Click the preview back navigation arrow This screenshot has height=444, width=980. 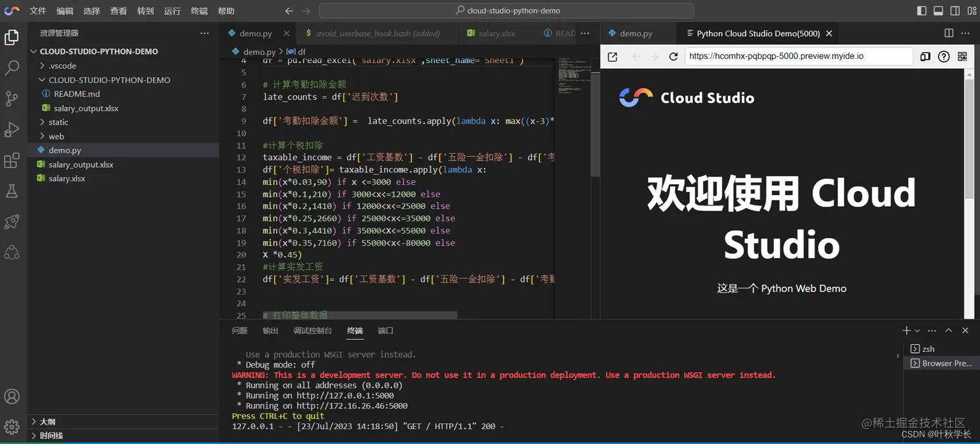(x=636, y=56)
